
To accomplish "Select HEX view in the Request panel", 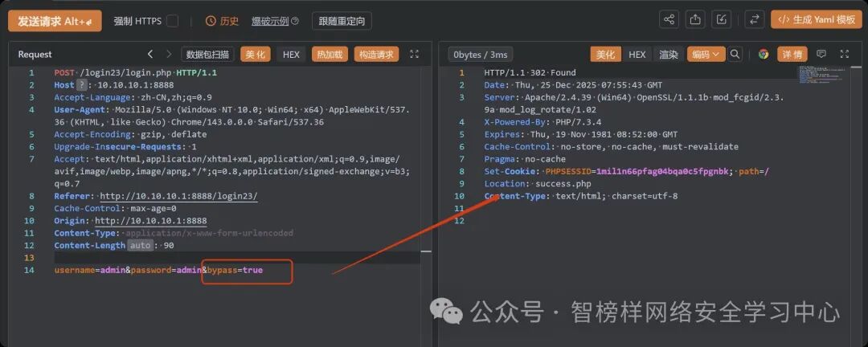I will pyautogui.click(x=291, y=55).
